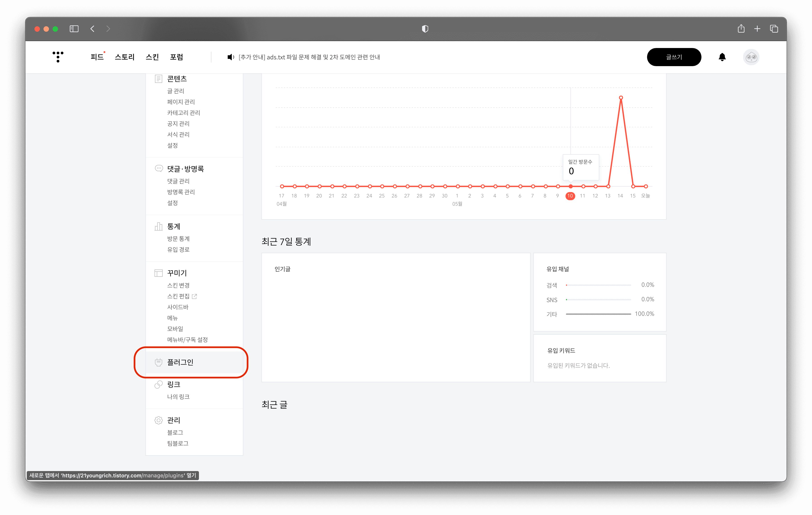812x515 pixels.
Task: Toggle the Safari sidebar icon
Action: tap(74, 29)
